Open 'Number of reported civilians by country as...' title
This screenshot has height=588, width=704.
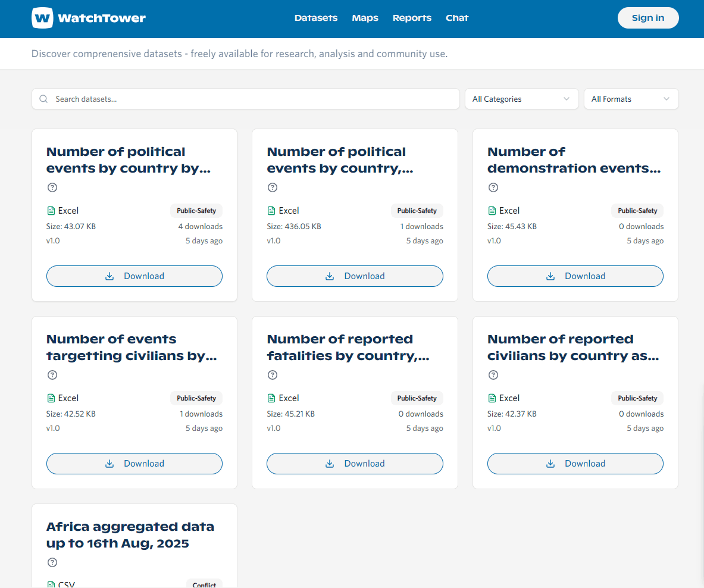573,348
